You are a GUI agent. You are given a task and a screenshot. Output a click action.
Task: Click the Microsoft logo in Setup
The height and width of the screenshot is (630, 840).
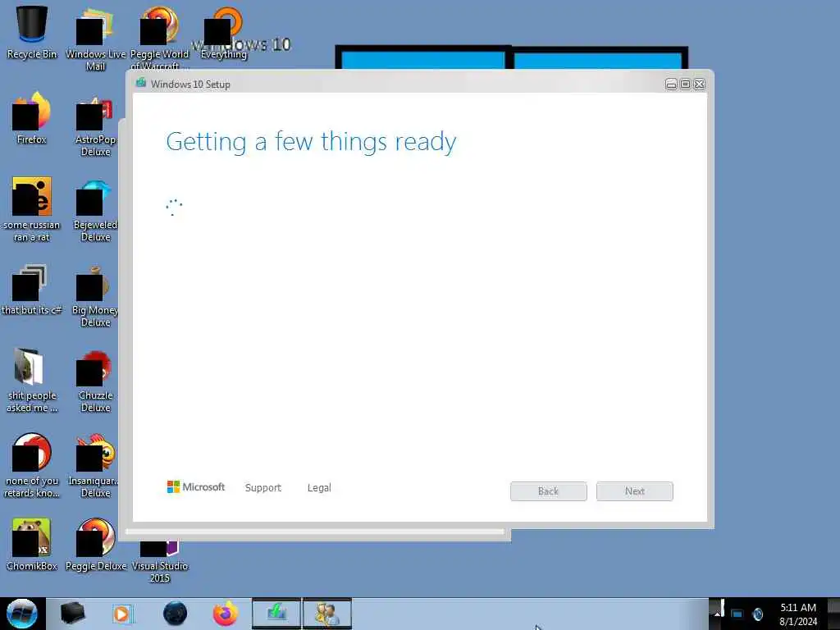(196, 486)
